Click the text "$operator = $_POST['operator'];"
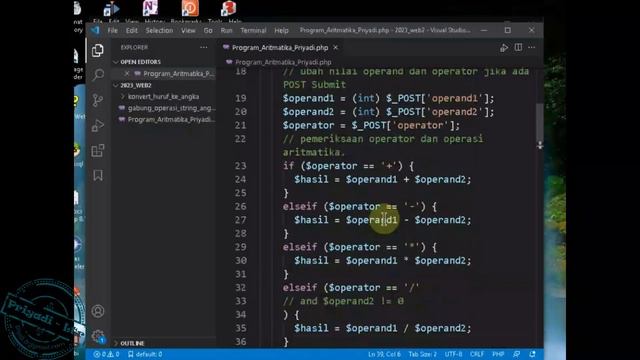Image resolution: width=640 pixels, height=360 pixels. coord(371,125)
